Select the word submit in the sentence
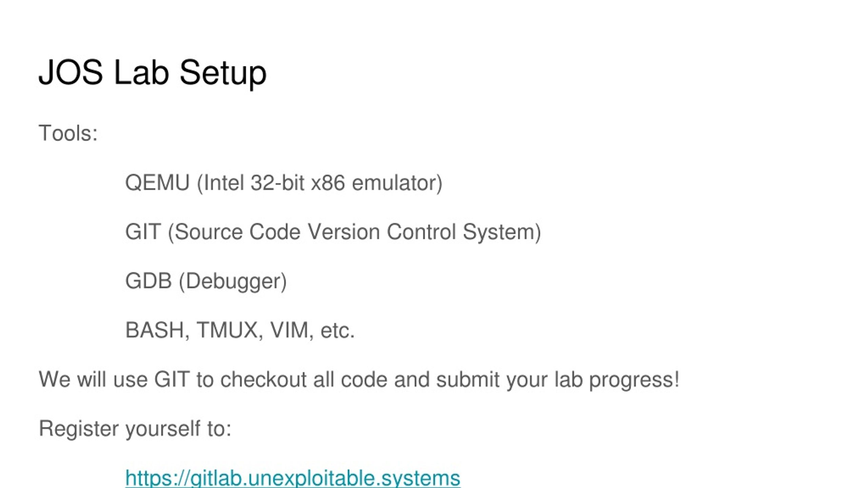The image size is (868, 488). (468, 379)
